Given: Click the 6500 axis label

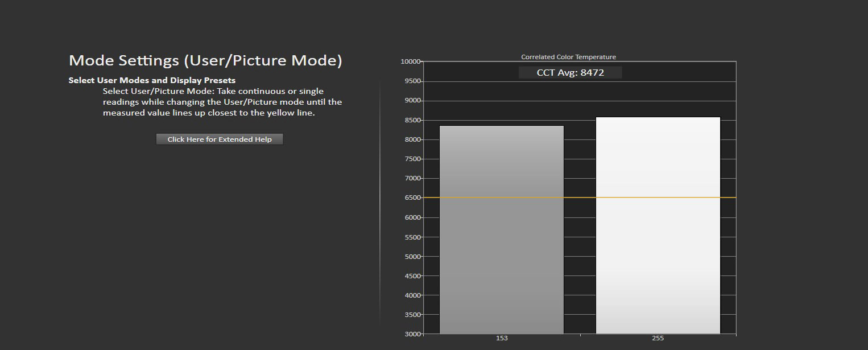Looking at the screenshot, I should 412,197.
